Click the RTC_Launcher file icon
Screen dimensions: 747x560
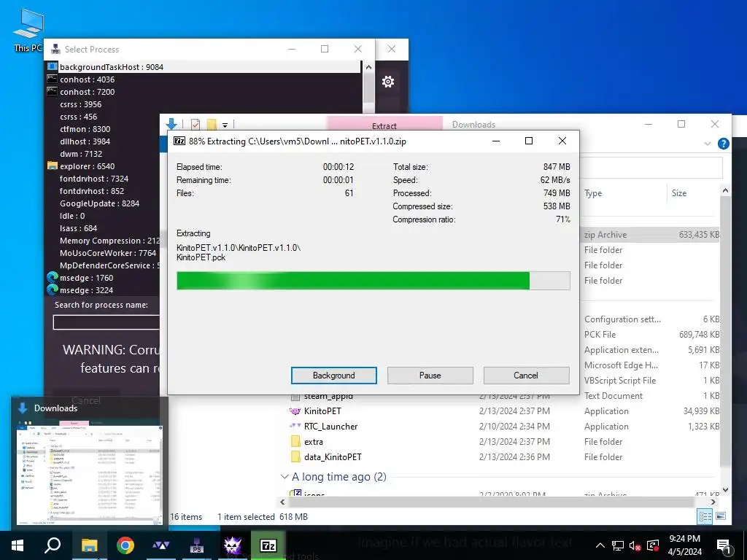click(295, 426)
